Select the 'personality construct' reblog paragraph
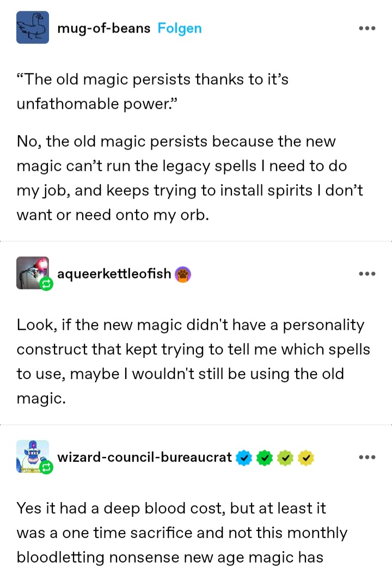Image resolution: width=392 pixels, height=569 pixels. point(193,362)
